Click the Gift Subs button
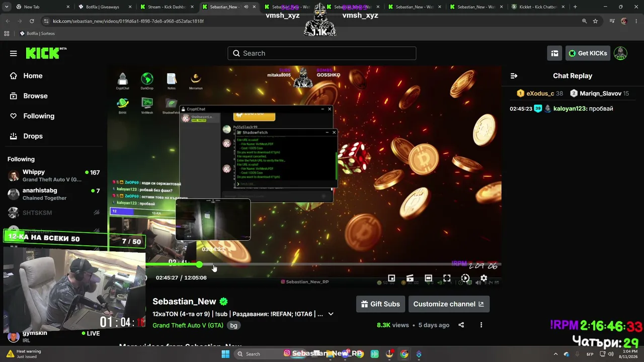 pos(380,304)
